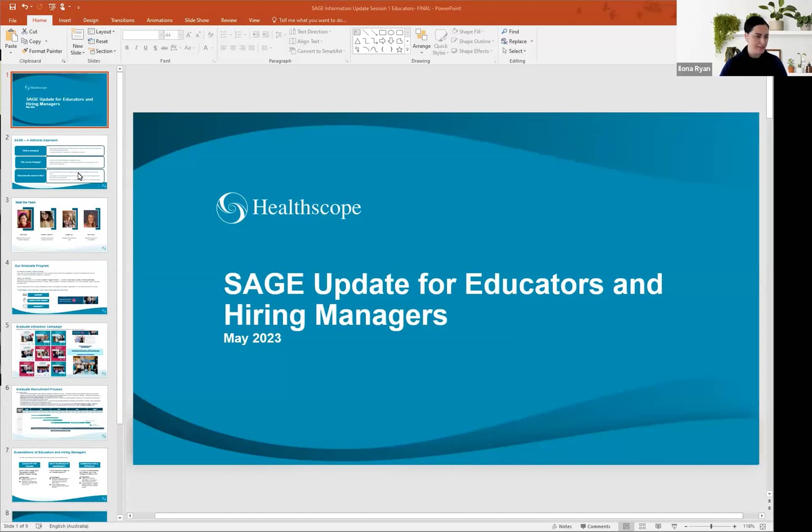
Task: Open the Slide Show menu tab
Action: point(197,20)
